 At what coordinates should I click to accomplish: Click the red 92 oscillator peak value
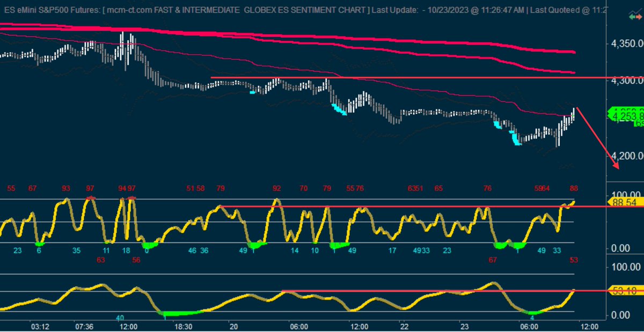[x=276, y=188]
